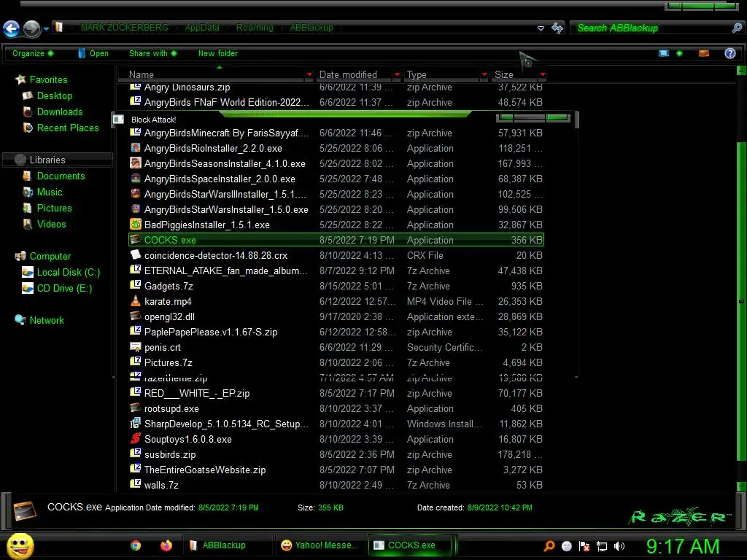
Task: Select BadPiggiesInstaller_1.5.1.exe icon
Action: (x=136, y=225)
